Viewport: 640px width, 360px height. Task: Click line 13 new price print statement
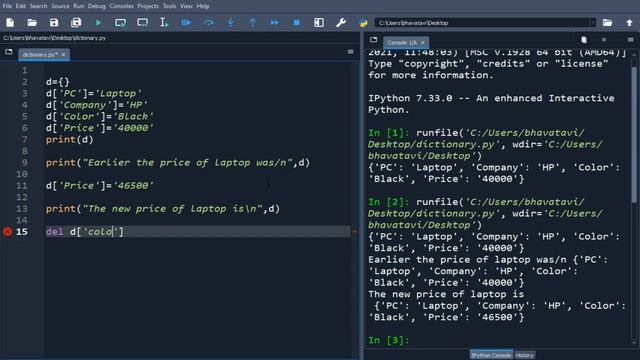163,209
